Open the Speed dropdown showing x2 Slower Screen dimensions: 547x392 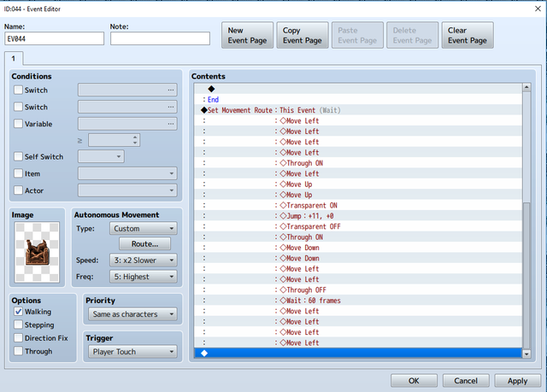tap(144, 260)
